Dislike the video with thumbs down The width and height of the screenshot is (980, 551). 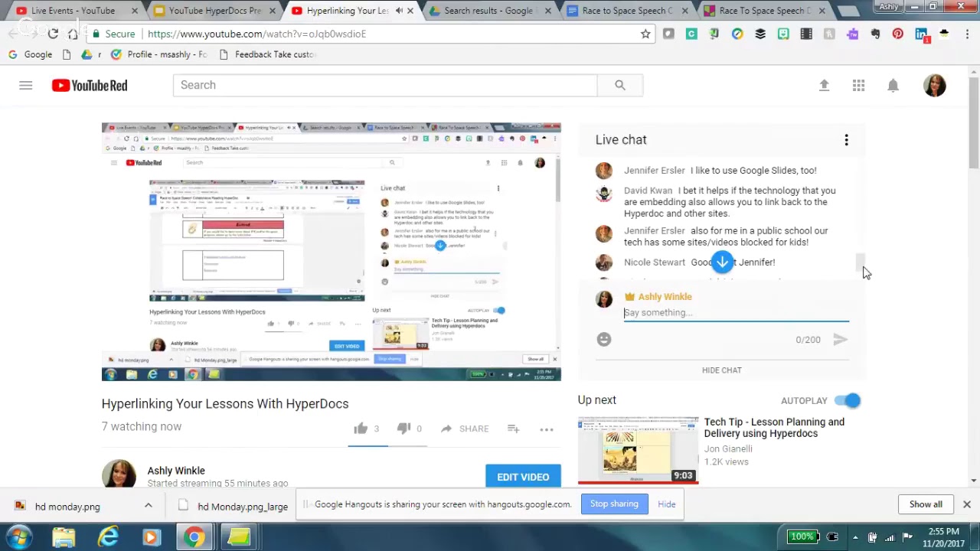coord(403,429)
